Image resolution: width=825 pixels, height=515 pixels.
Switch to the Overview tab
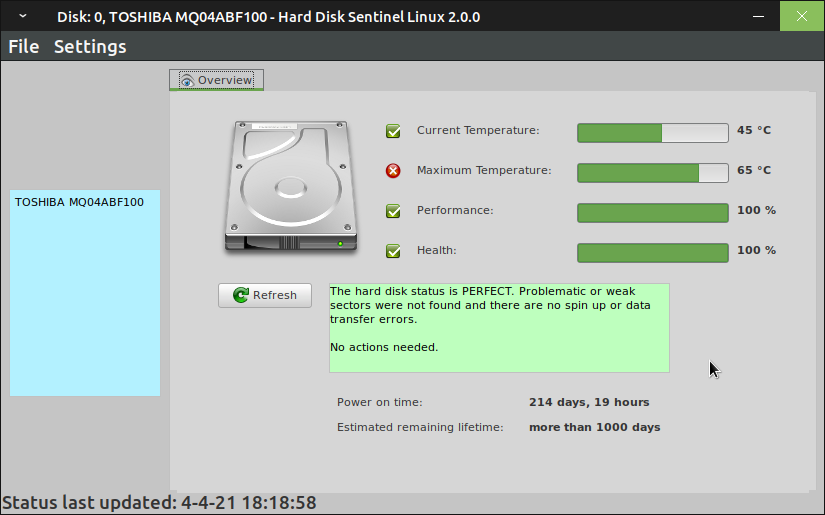(216, 80)
